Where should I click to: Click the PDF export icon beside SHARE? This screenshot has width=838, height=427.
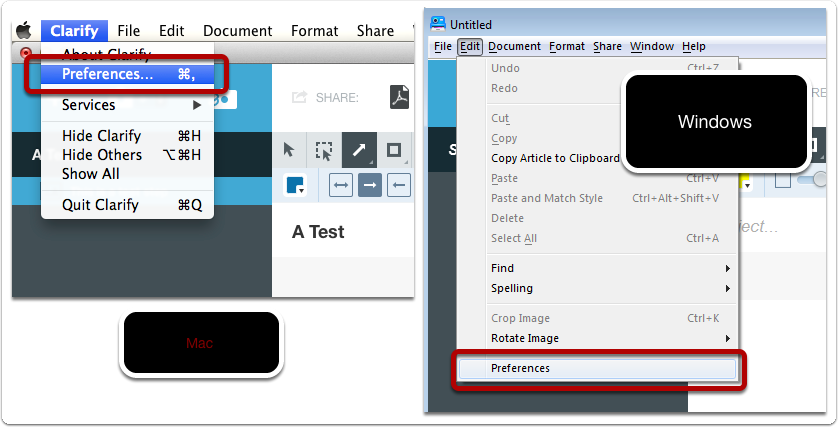399,97
